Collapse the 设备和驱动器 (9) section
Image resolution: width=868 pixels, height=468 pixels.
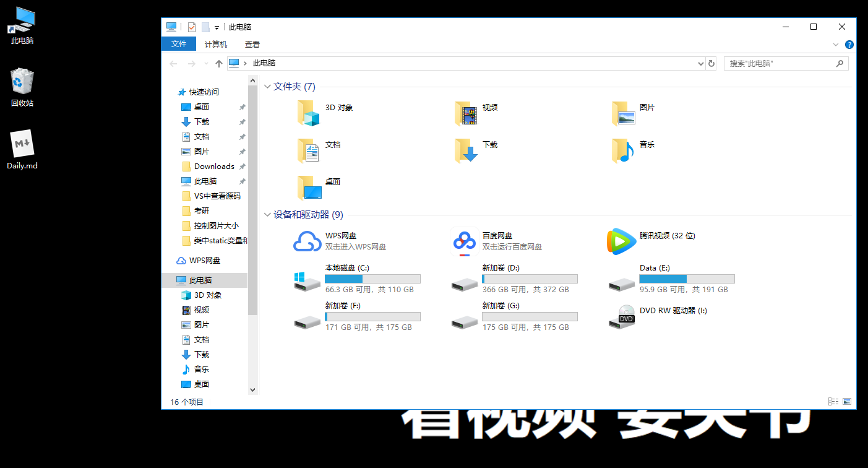tap(269, 215)
